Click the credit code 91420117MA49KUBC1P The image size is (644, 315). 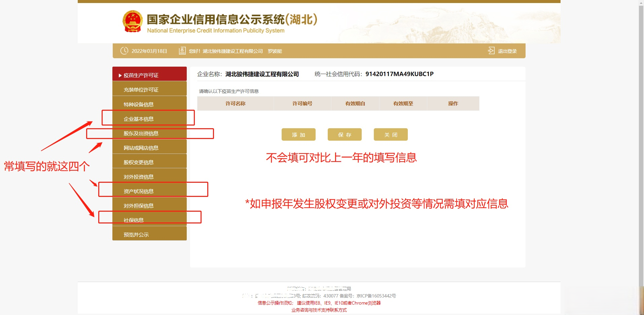tap(399, 74)
